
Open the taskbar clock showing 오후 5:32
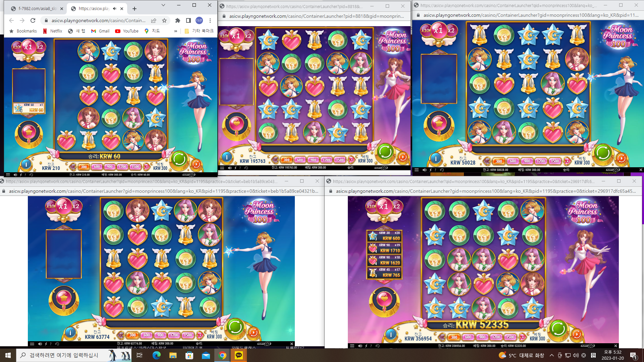(x=613, y=355)
